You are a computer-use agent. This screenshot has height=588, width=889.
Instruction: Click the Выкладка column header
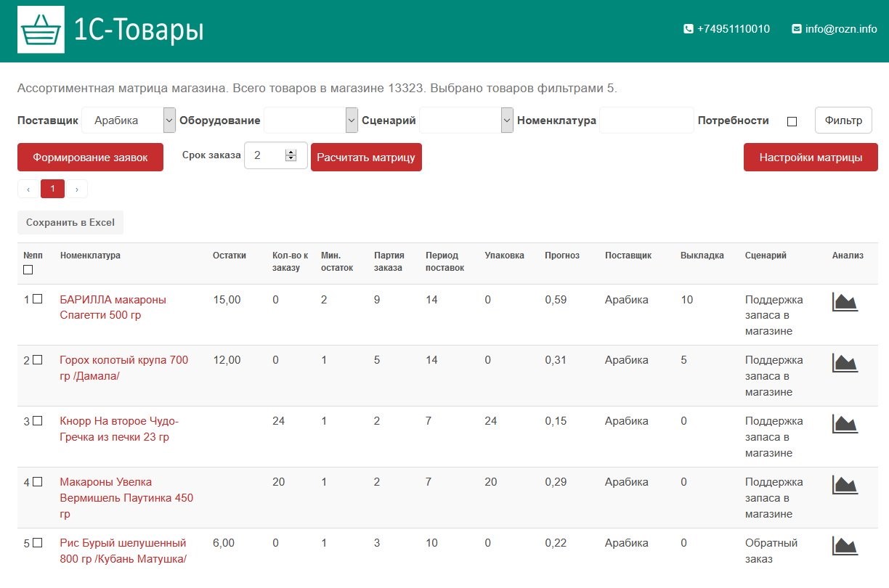pyautogui.click(x=702, y=256)
